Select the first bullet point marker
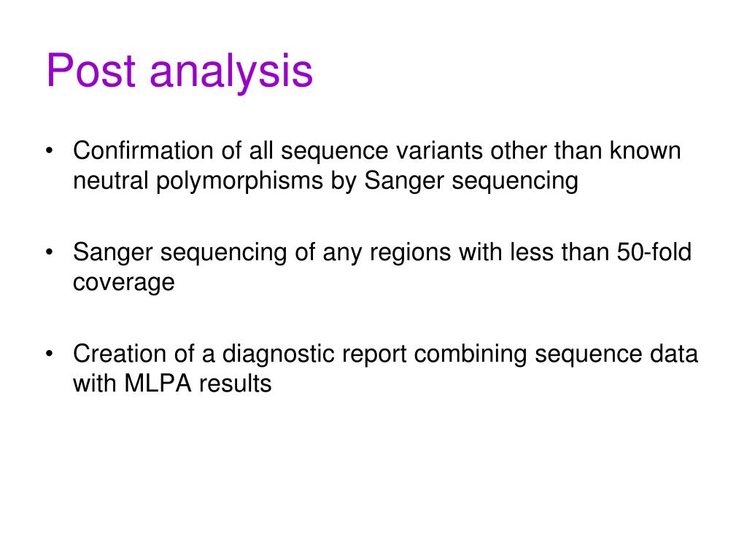This screenshot has height=560, width=747. click(x=49, y=151)
